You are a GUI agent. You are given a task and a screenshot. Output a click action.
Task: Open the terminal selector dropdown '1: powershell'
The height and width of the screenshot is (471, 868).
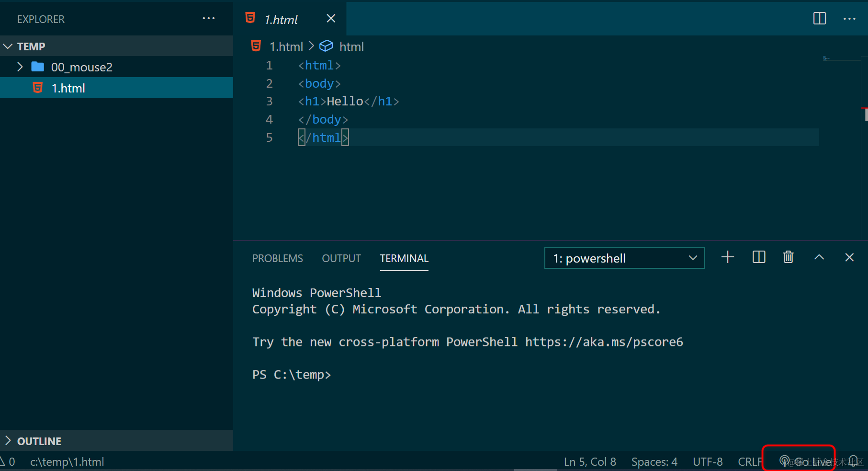tap(624, 258)
